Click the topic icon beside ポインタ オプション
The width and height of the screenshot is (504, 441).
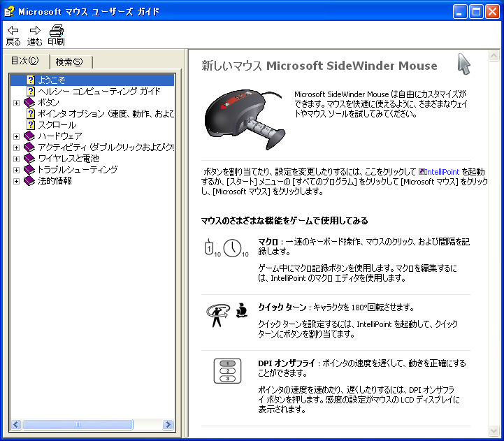31,113
